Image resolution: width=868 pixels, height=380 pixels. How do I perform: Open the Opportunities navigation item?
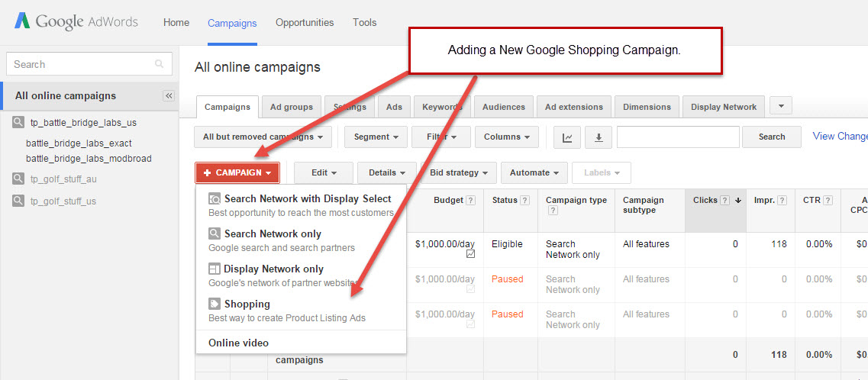[305, 23]
